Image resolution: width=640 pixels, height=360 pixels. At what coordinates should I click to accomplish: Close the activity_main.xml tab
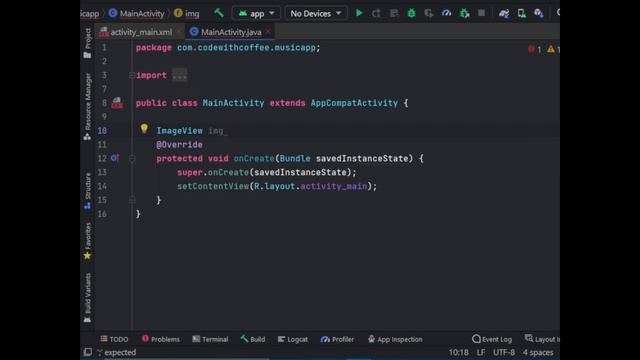coord(178,31)
